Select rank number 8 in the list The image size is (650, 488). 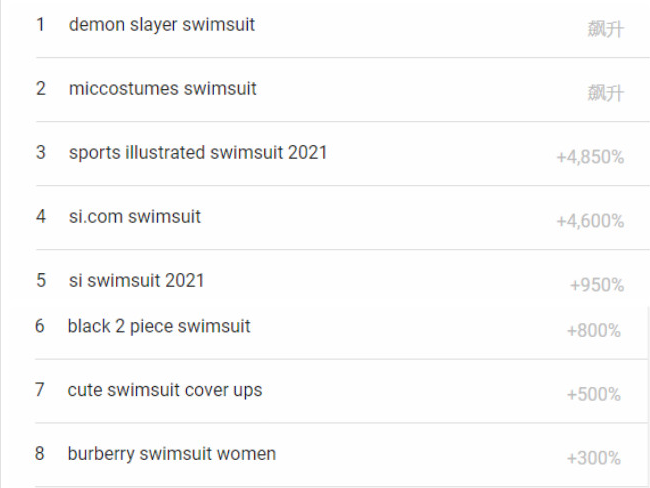point(40,454)
